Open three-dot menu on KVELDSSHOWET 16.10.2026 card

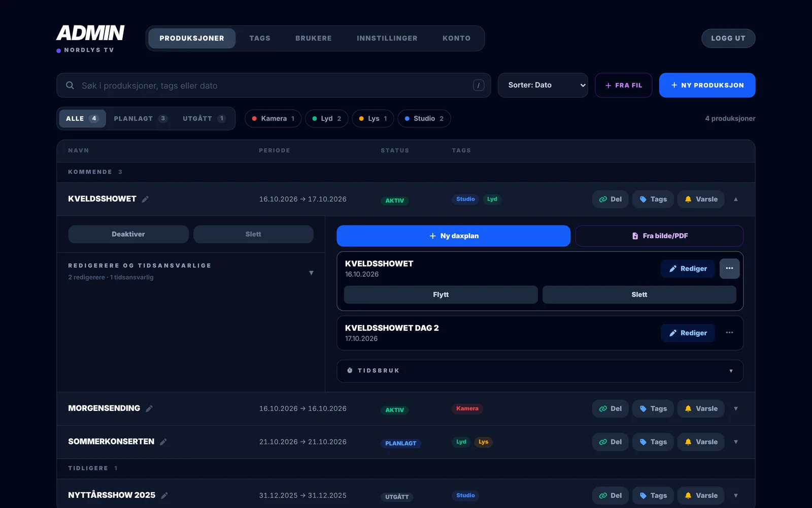(x=729, y=268)
